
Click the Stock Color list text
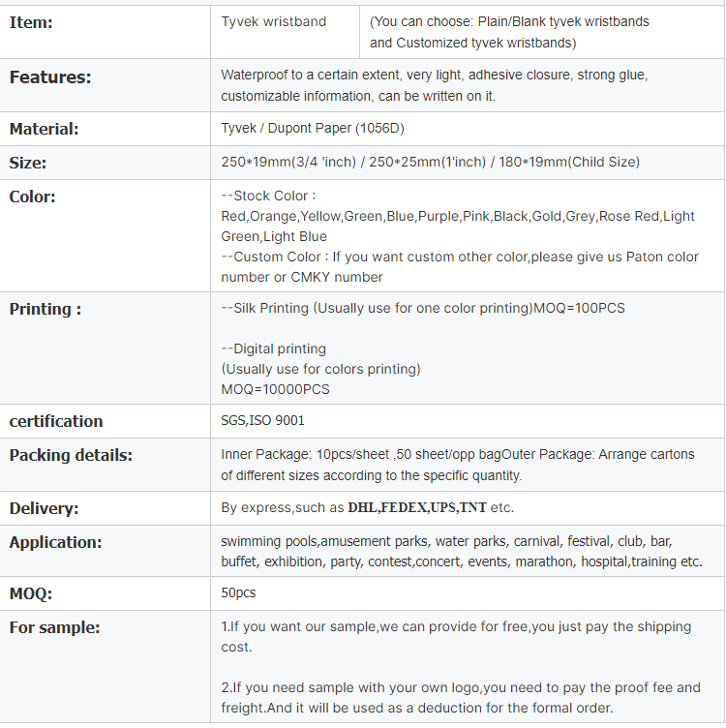point(458,216)
